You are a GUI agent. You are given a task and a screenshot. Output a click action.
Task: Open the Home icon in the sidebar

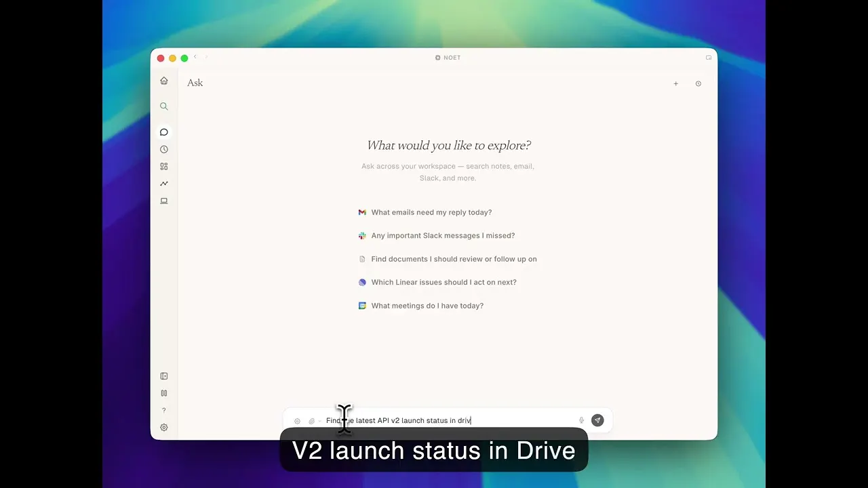[x=164, y=81]
